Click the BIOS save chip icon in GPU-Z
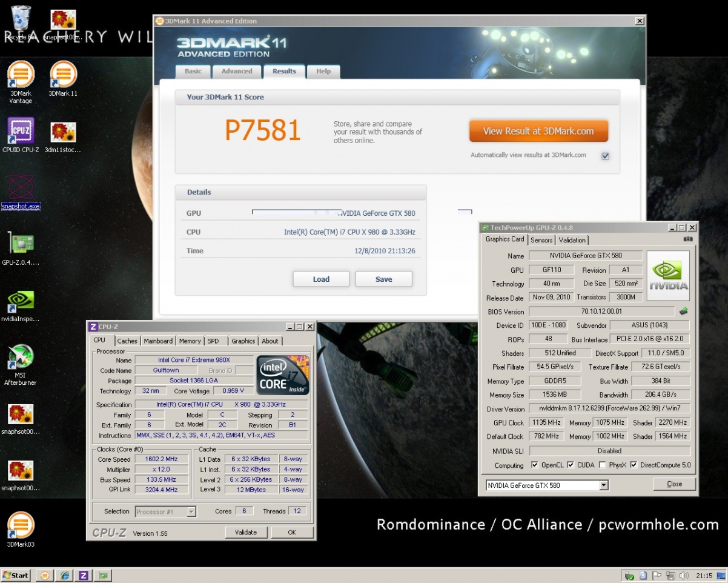 pyautogui.click(x=684, y=311)
